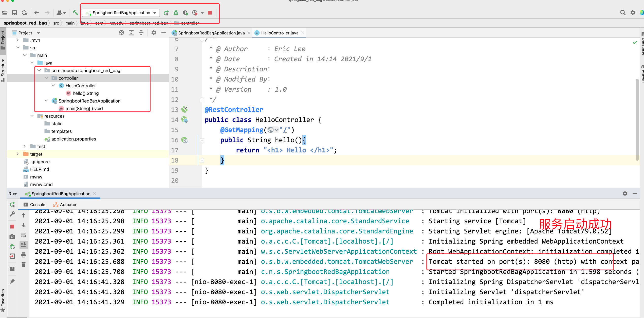The image size is (644, 318).
Task: Click the console down arrow icon
Action: pos(24,225)
